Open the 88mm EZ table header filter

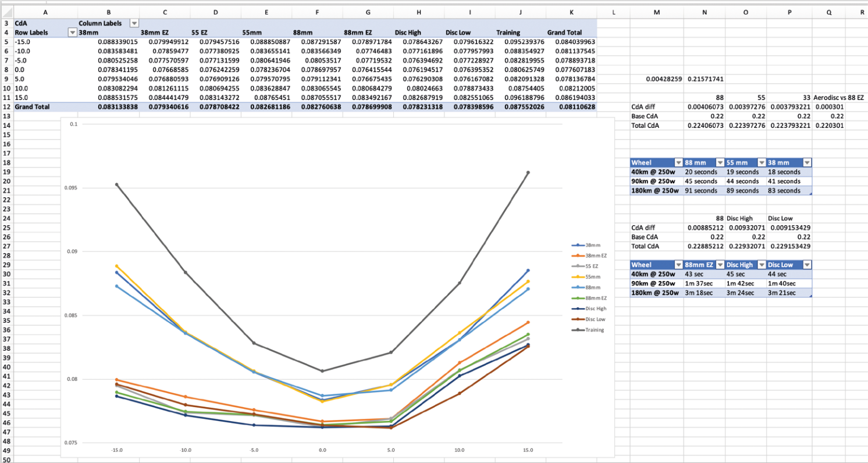(x=720, y=265)
